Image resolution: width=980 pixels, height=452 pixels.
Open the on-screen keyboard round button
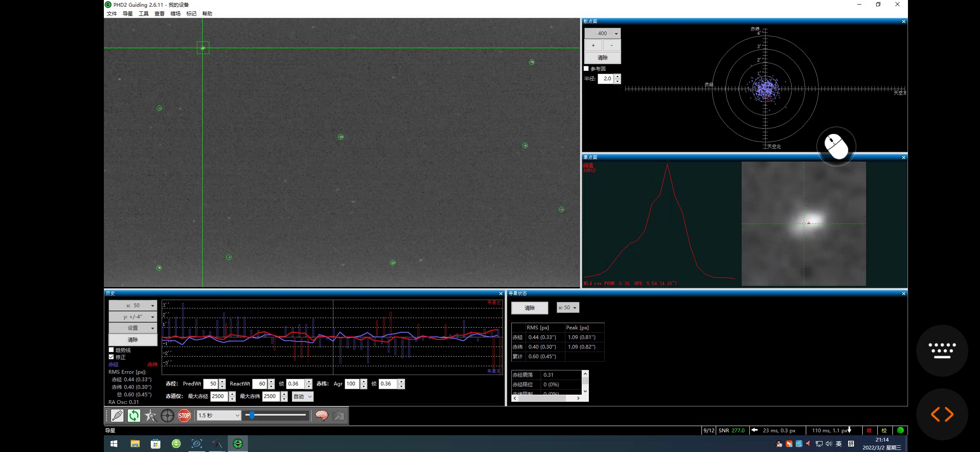[x=942, y=351]
